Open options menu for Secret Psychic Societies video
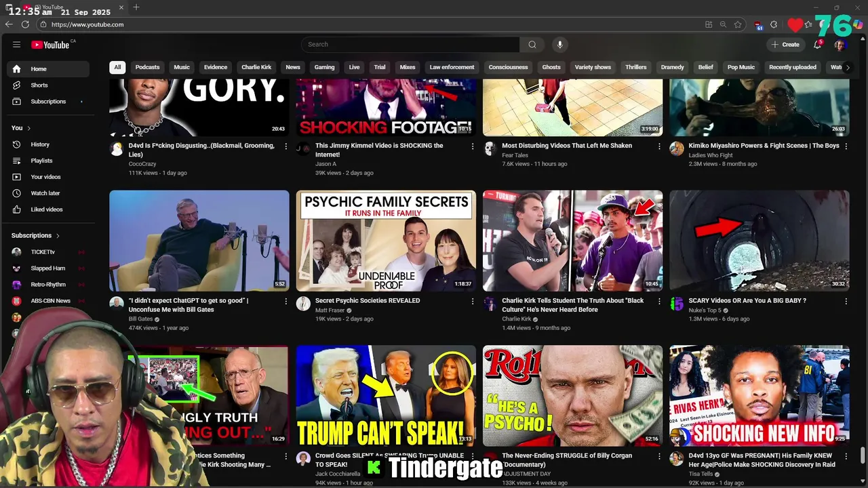The height and width of the screenshot is (488, 868). 473,302
